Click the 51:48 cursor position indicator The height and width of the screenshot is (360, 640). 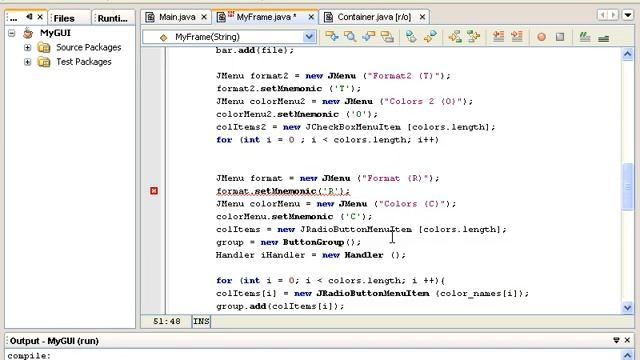point(167,322)
